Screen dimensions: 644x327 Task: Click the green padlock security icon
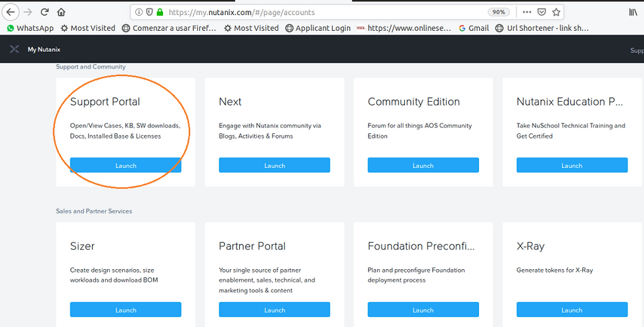(x=160, y=12)
